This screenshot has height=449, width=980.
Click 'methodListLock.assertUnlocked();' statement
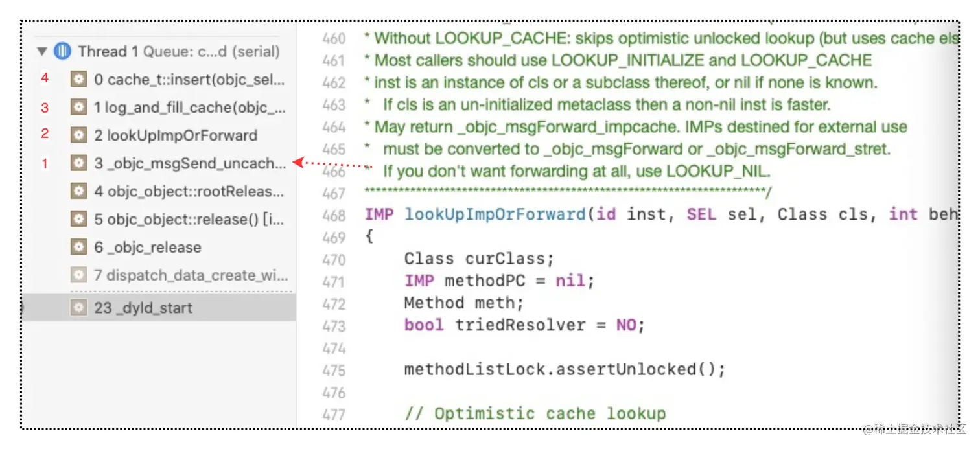[x=565, y=370]
